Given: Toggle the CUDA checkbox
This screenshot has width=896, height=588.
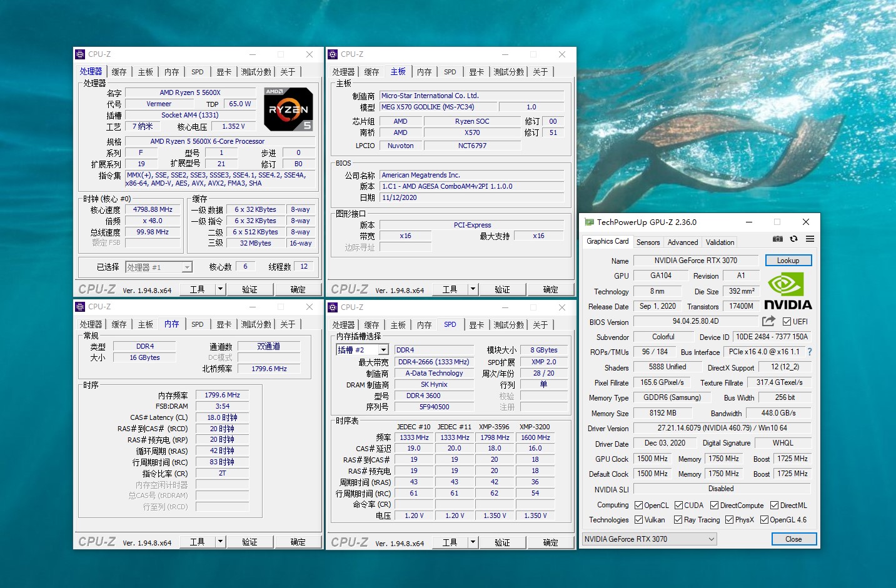Looking at the screenshot, I should (x=678, y=506).
